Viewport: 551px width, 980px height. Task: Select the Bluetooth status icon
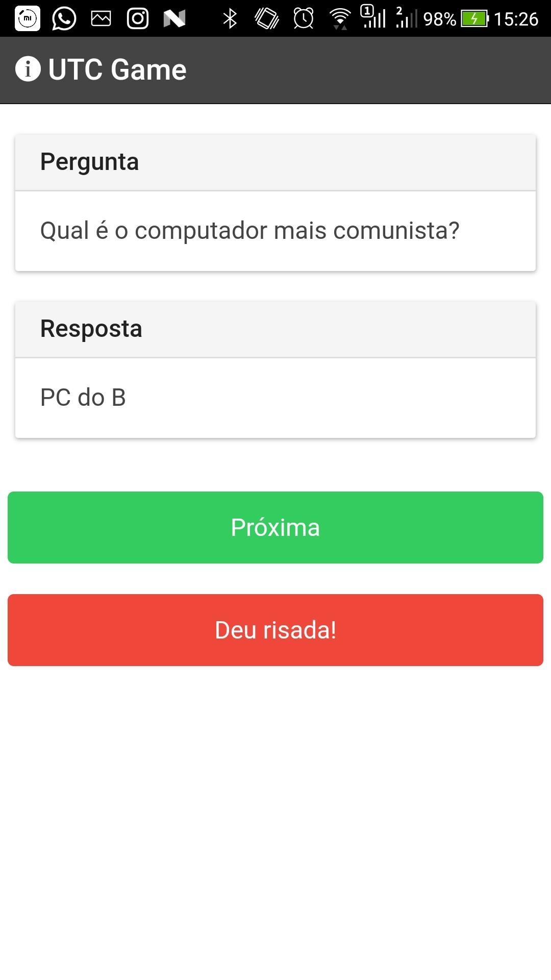pos(231,18)
